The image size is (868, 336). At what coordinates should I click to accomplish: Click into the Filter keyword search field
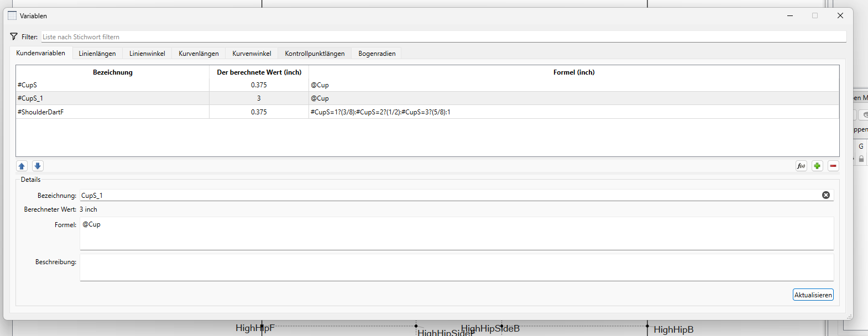pyautogui.click(x=442, y=36)
